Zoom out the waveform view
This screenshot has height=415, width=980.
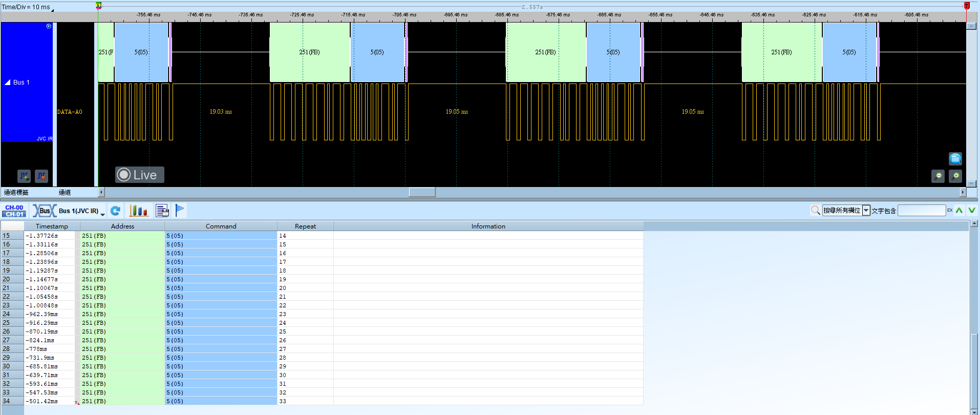[x=938, y=176]
